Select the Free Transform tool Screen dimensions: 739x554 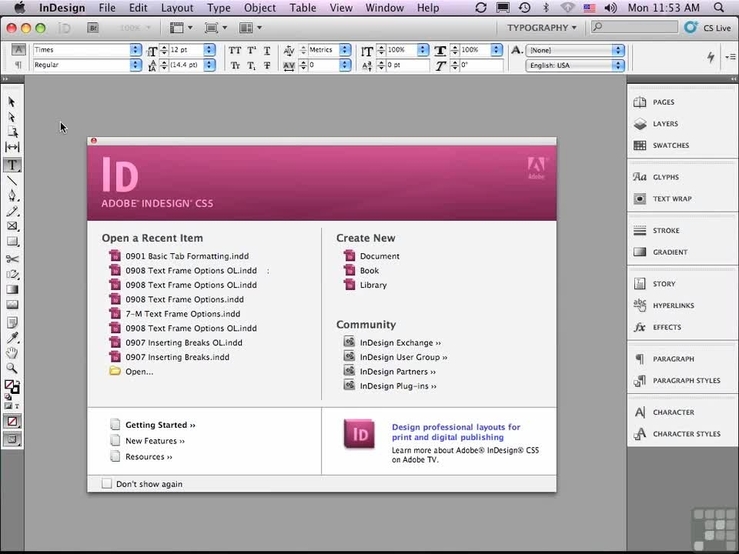[12, 274]
